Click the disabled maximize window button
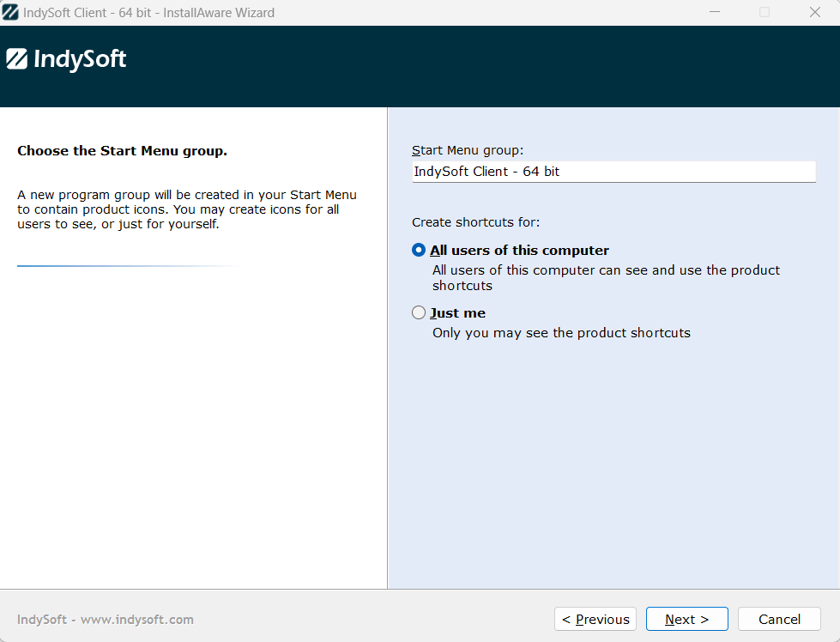This screenshot has height=642, width=840. pos(764,13)
